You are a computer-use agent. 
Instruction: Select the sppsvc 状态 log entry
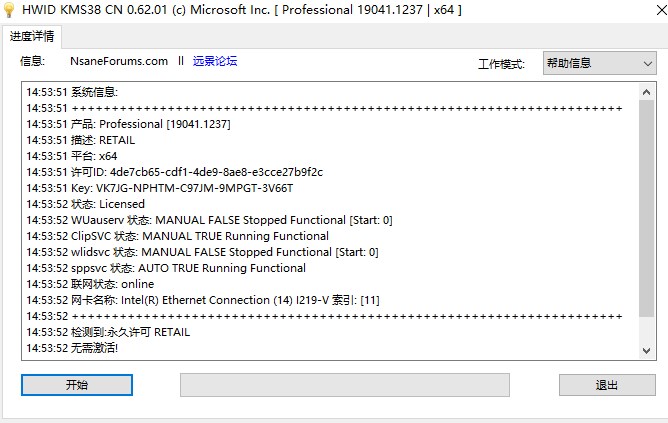click(x=166, y=268)
